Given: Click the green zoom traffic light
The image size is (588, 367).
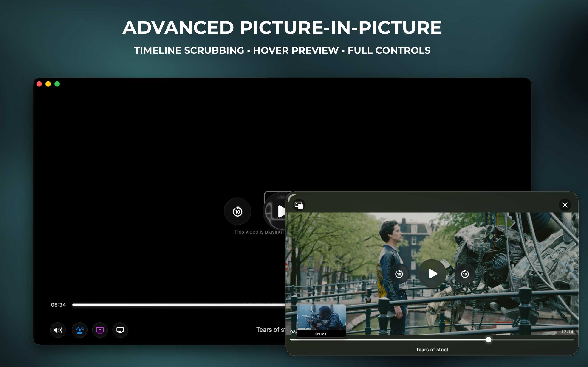Looking at the screenshot, I should pos(57,84).
